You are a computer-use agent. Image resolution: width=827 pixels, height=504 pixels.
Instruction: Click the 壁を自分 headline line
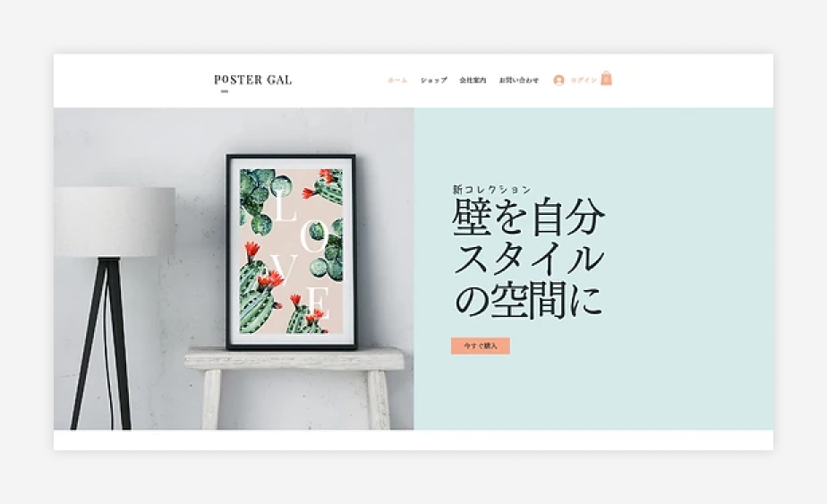528,217
